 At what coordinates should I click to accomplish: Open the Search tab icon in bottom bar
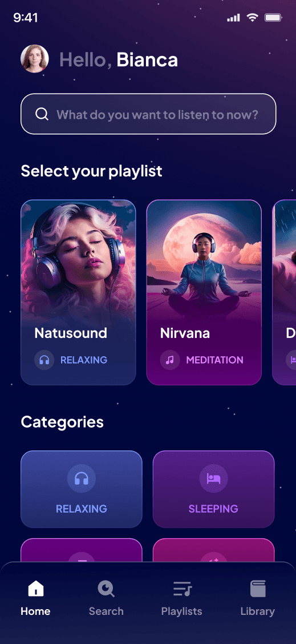(106, 589)
